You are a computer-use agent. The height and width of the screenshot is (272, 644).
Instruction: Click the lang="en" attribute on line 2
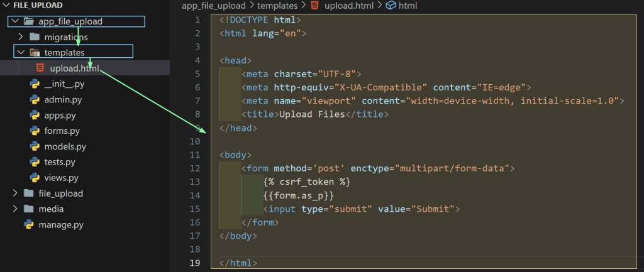click(x=277, y=33)
